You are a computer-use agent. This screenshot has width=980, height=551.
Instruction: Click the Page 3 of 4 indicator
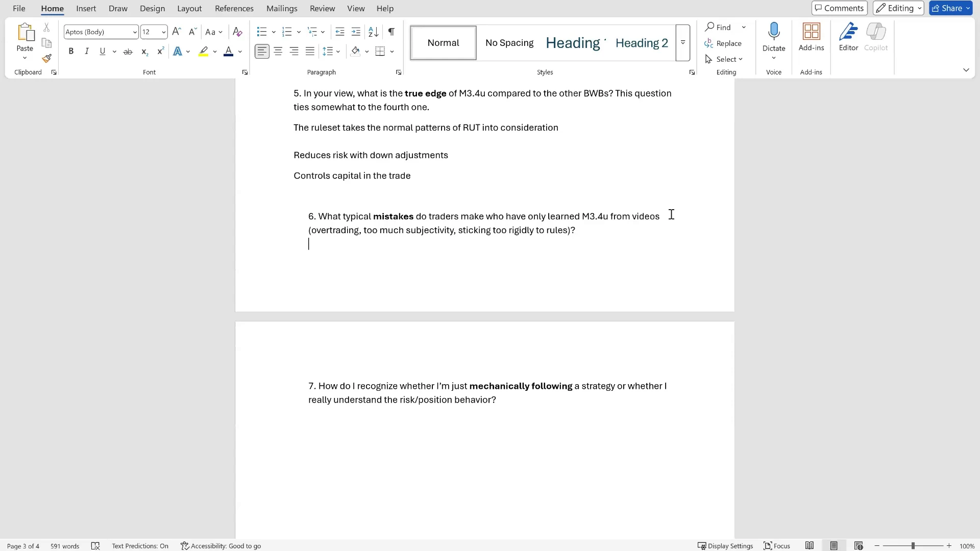[23, 546]
